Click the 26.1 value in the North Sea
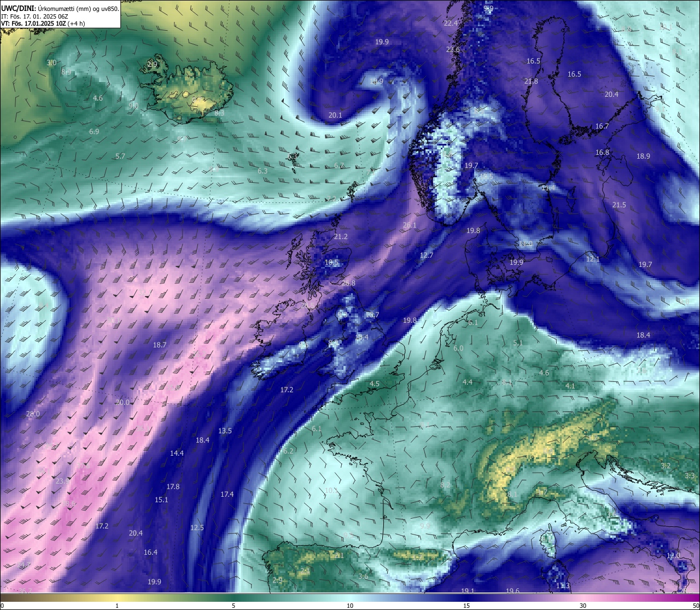The image size is (700, 610). [410, 225]
